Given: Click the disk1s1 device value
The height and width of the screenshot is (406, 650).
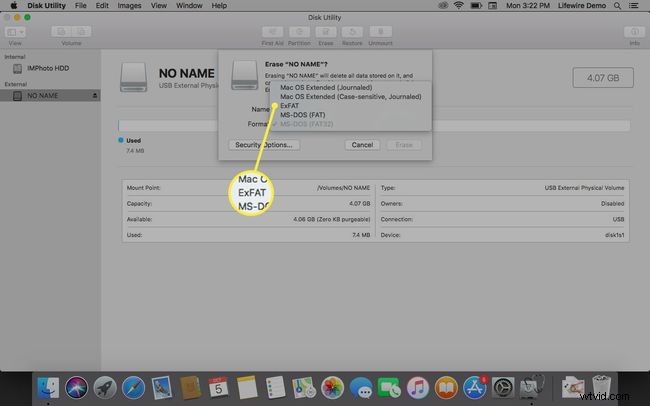Looking at the screenshot, I should tap(614, 235).
